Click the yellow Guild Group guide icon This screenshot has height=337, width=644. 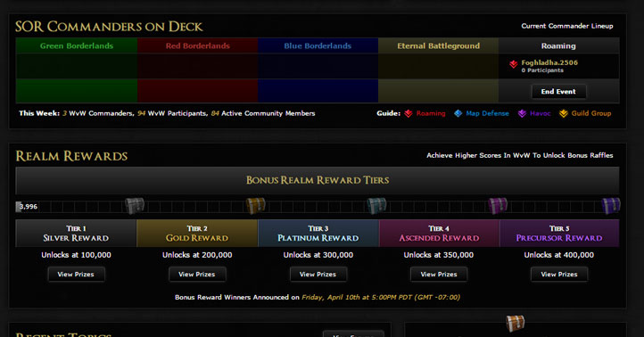tap(564, 113)
